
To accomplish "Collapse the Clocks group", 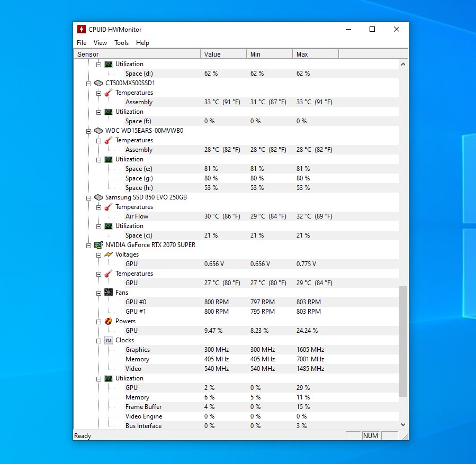I will click(98, 341).
